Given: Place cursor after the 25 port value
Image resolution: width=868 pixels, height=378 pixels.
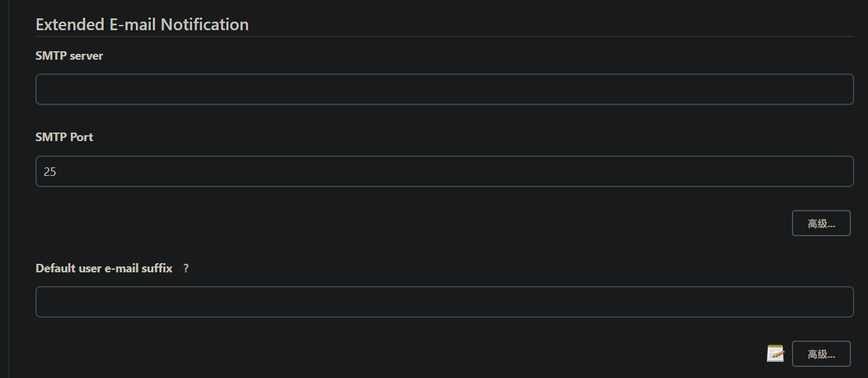Looking at the screenshot, I should 58,172.
